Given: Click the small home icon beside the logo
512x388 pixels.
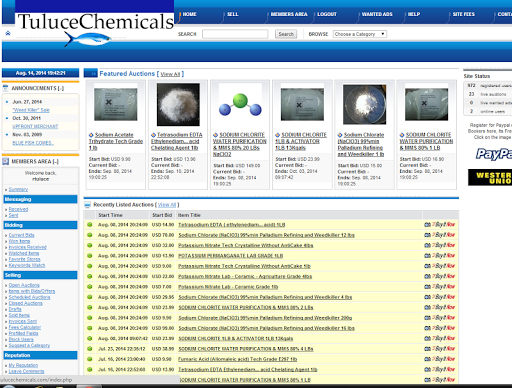Looking at the screenshot, I should 8,33.
